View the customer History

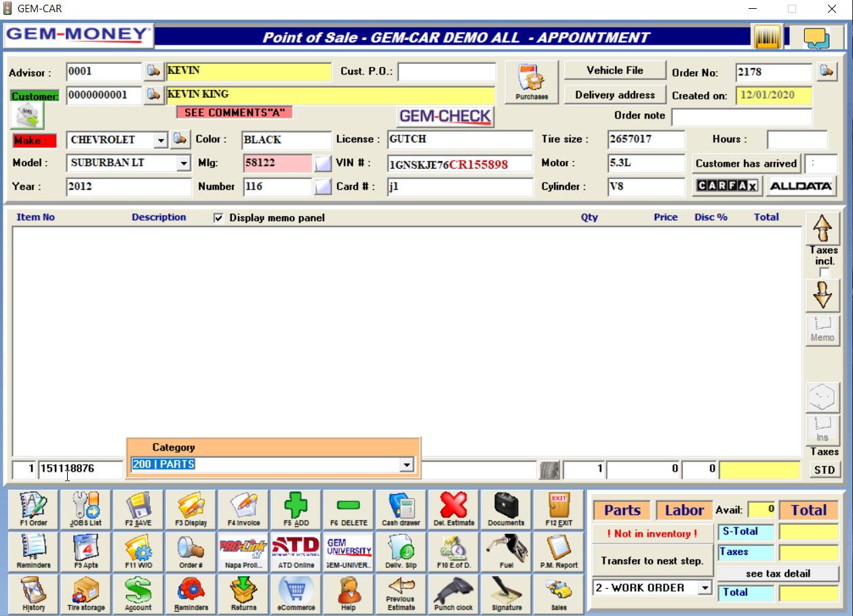point(33,594)
